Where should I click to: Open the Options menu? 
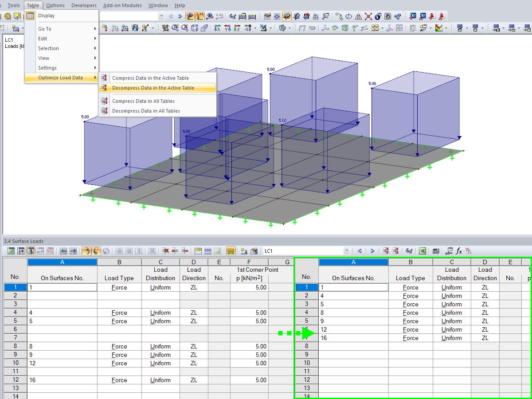(x=55, y=5)
